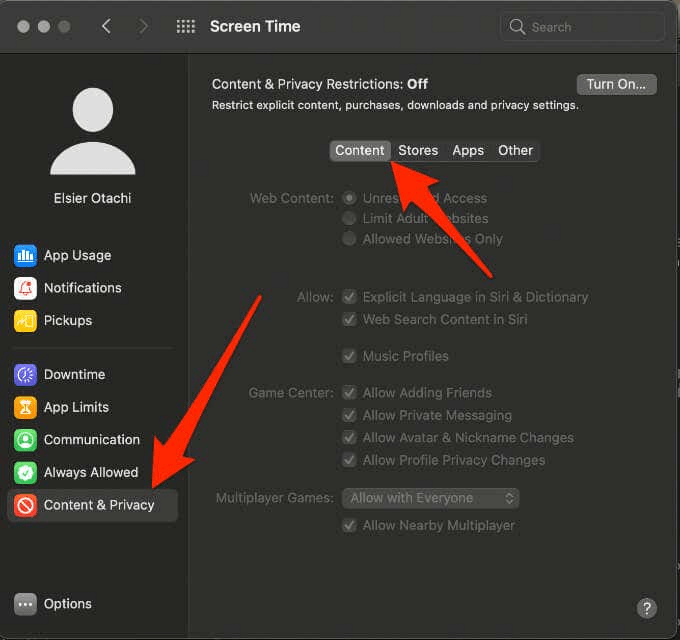Select Unrestricted Access radio button

(x=349, y=198)
